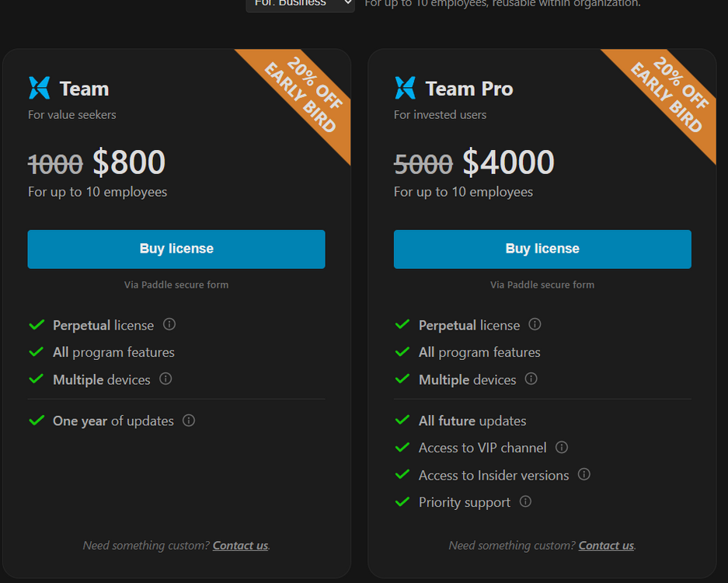The width and height of the screenshot is (728, 583).
Task: Click info icon beside Access to Insider versions
Action: pyautogui.click(x=584, y=474)
